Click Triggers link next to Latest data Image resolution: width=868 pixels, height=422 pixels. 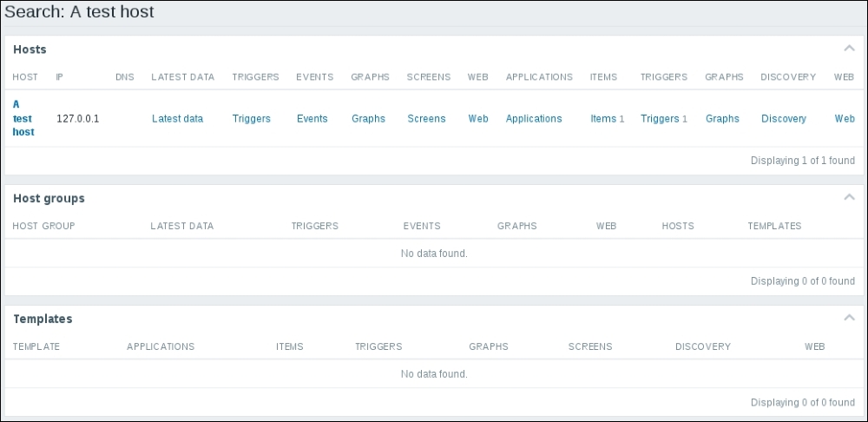click(251, 119)
